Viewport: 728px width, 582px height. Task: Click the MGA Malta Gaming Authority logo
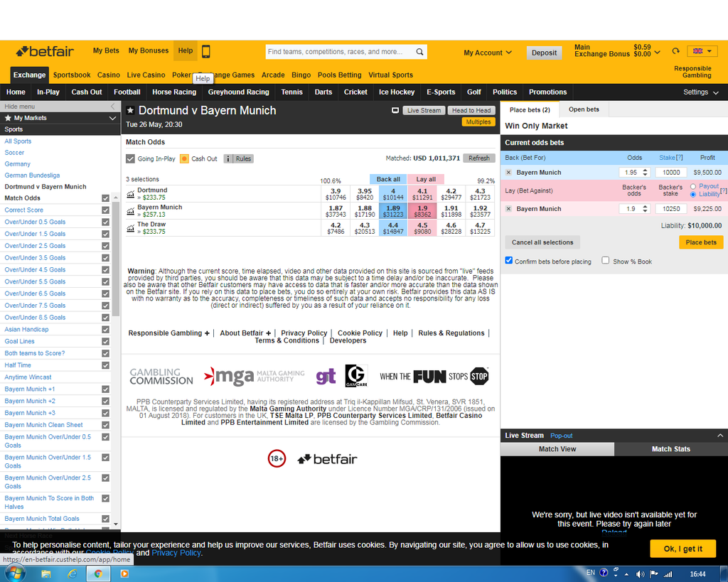click(254, 377)
